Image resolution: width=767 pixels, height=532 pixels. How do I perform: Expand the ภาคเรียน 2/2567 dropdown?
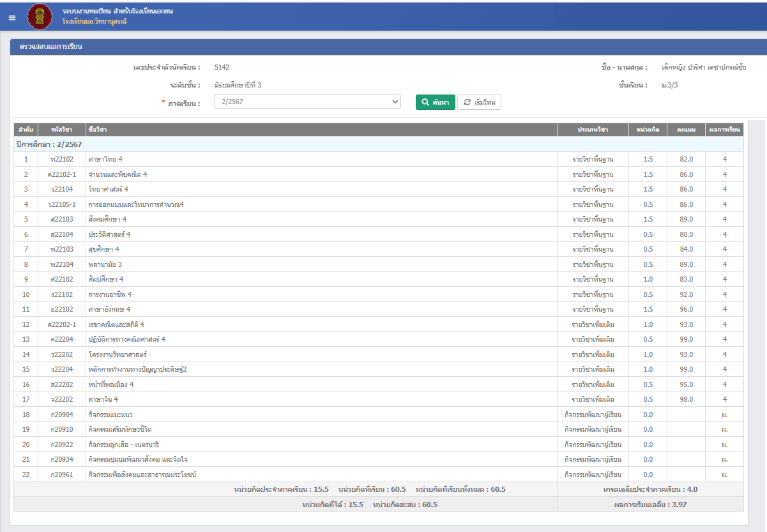point(307,102)
